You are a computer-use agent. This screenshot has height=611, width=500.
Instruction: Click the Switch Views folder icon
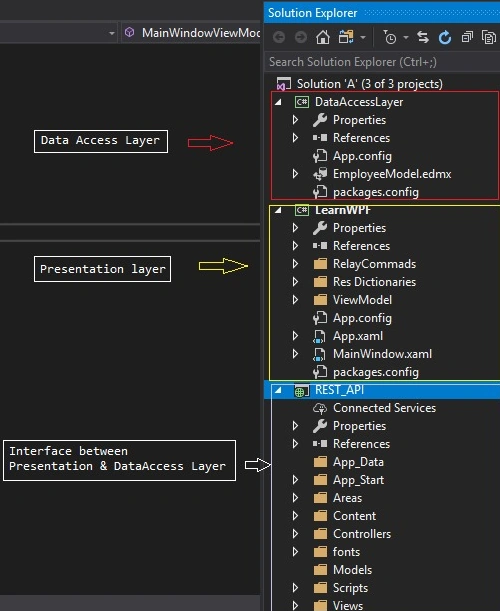coord(346,37)
